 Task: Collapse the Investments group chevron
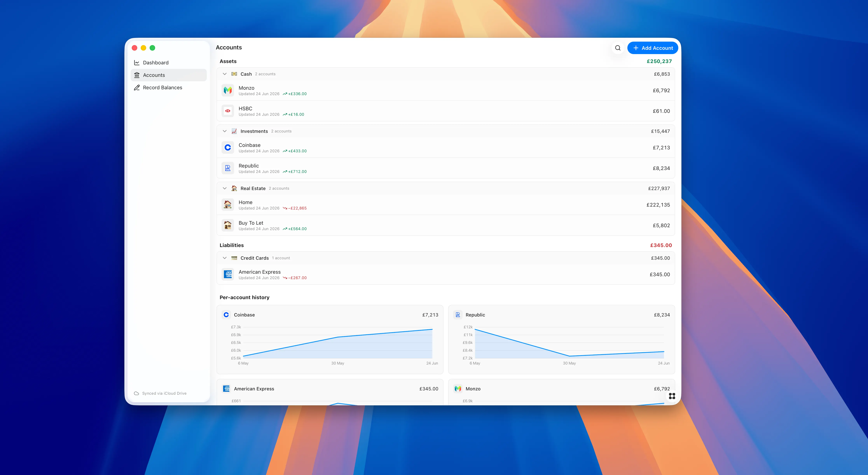(x=225, y=131)
